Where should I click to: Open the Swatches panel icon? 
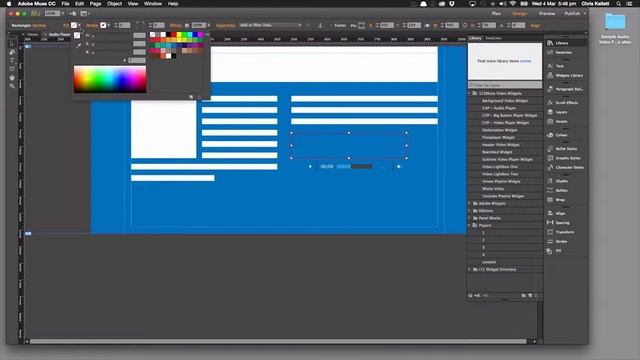click(550, 52)
